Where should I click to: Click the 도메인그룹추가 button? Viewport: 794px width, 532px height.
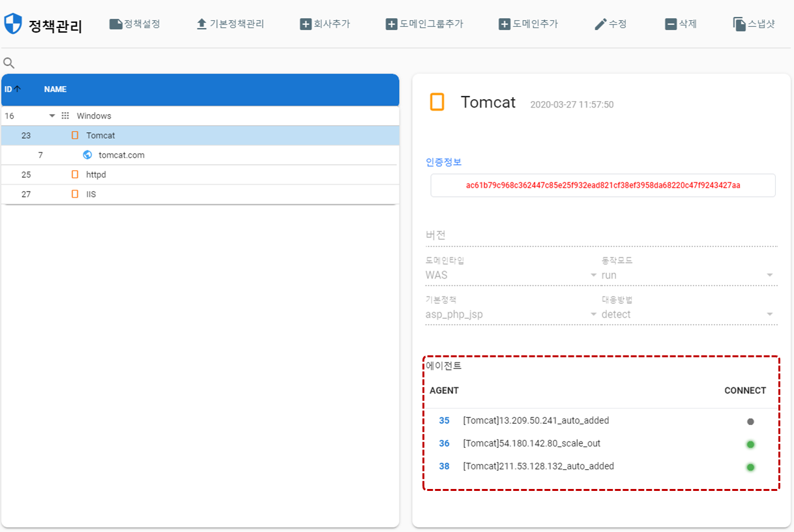click(x=424, y=24)
